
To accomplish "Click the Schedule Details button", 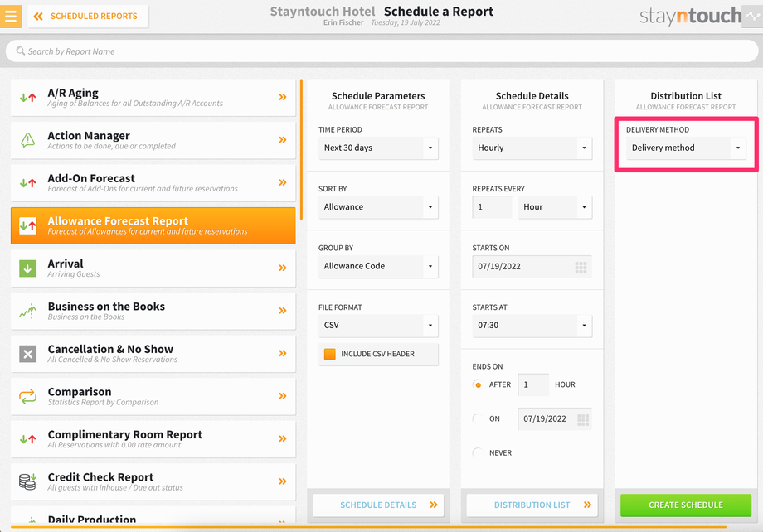I will pyautogui.click(x=378, y=505).
